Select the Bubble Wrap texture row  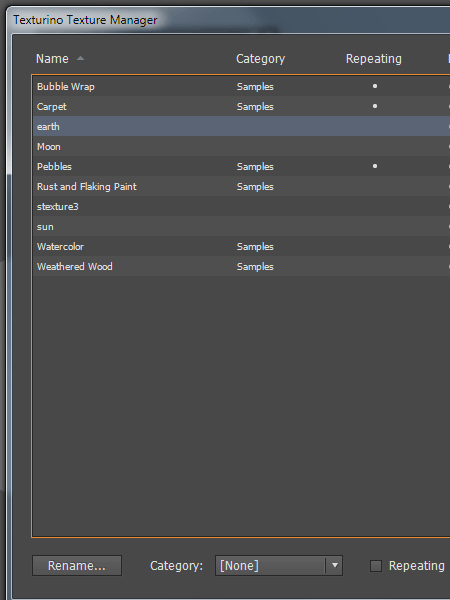coord(241,86)
